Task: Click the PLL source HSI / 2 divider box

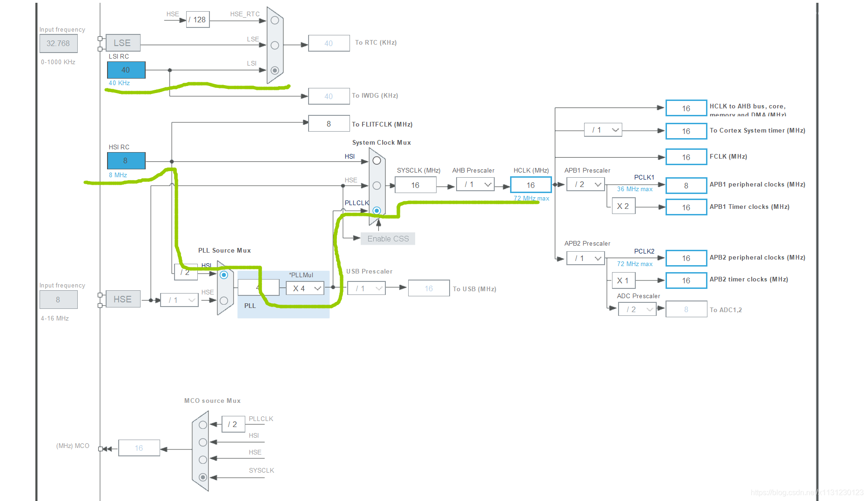Action: pos(186,272)
